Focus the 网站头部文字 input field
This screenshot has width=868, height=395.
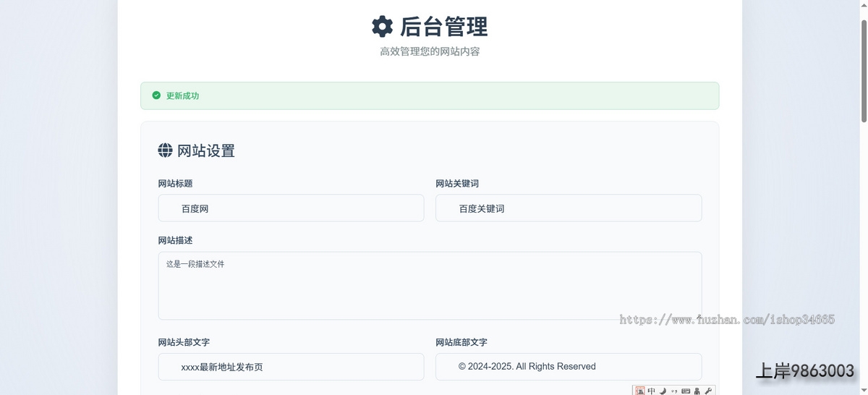click(x=291, y=367)
